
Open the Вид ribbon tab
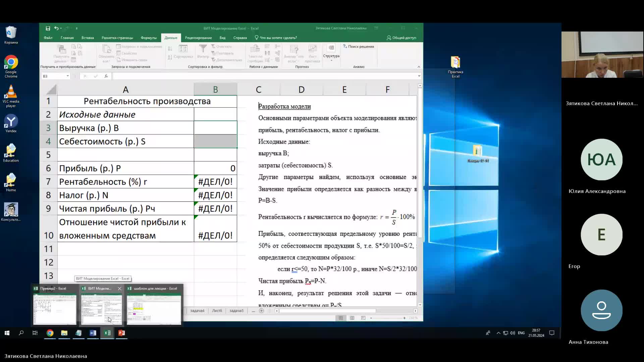[222, 38]
